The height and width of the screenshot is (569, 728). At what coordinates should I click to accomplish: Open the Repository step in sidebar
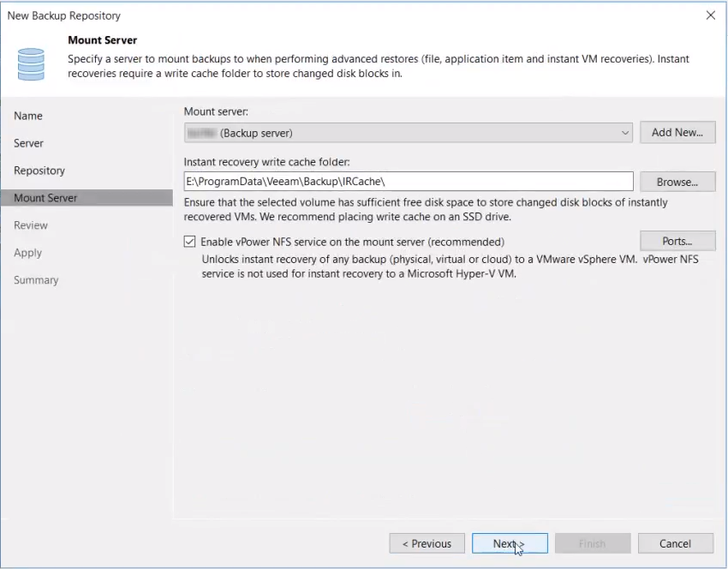(x=39, y=171)
